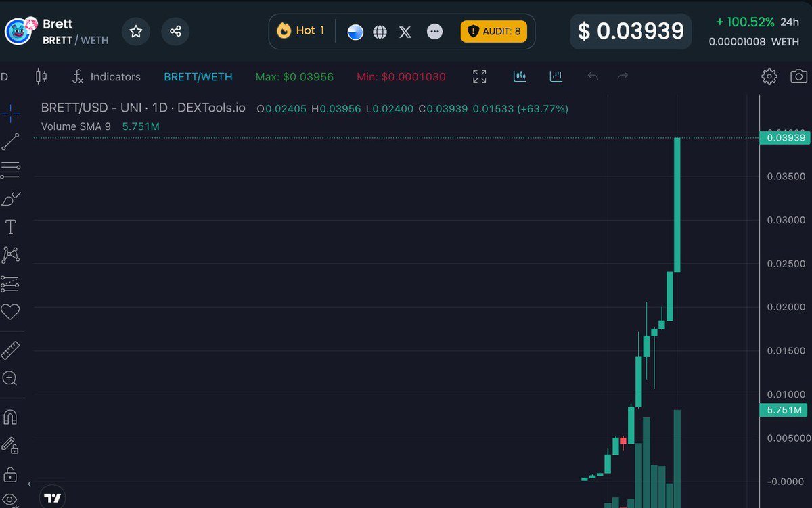Open the blue pie chart icon

(x=355, y=32)
